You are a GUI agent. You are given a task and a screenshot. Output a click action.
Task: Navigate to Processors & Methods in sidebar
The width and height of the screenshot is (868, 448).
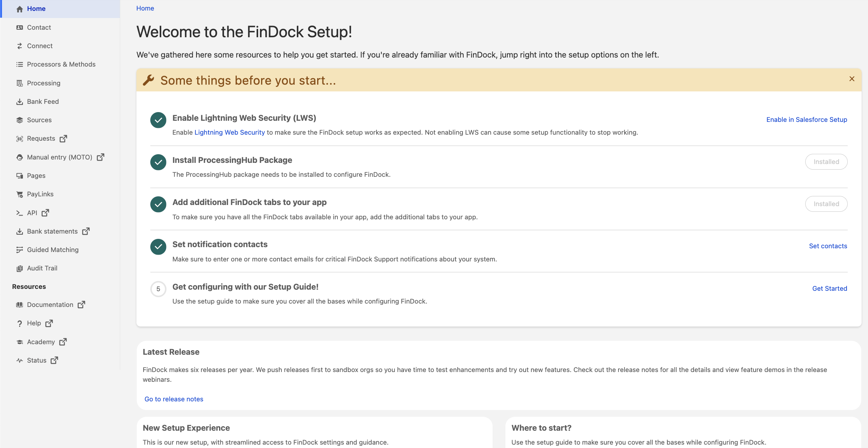[61, 64]
